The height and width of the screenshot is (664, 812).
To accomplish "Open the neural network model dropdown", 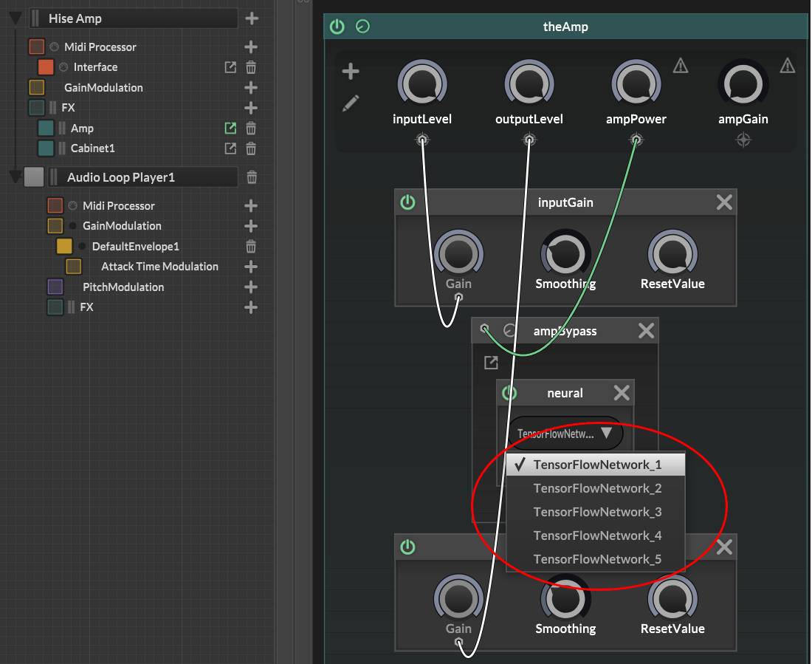I will [565, 434].
